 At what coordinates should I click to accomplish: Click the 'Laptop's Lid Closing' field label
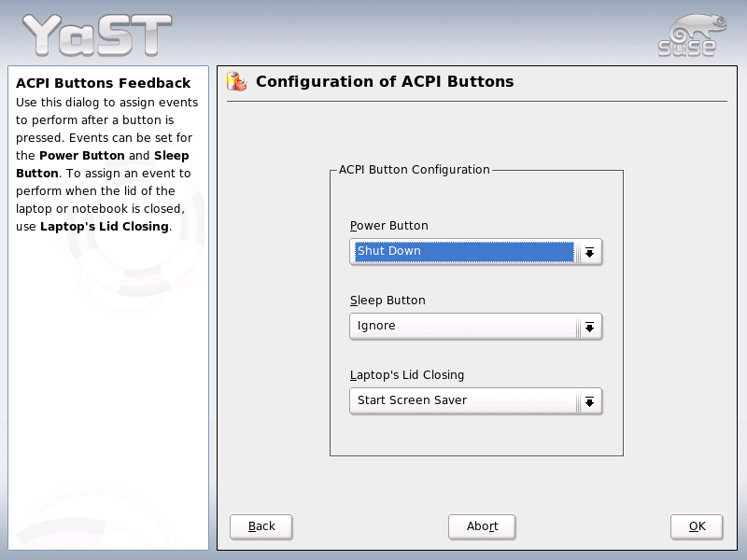[x=407, y=375]
